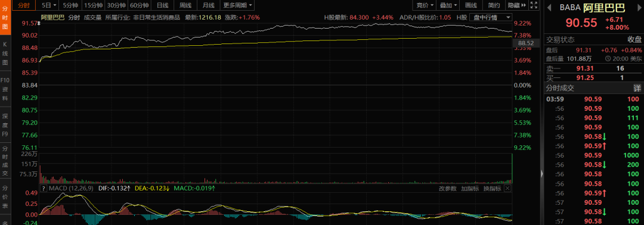
Task: Expand the 竞价 dropdown
Action: [x=425, y=5]
